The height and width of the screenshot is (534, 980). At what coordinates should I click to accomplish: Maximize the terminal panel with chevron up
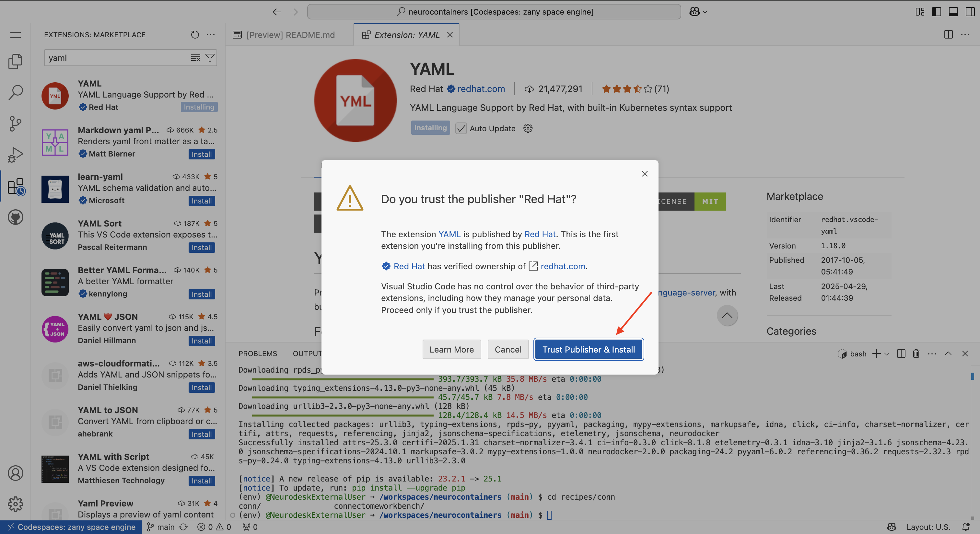(948, 354)
